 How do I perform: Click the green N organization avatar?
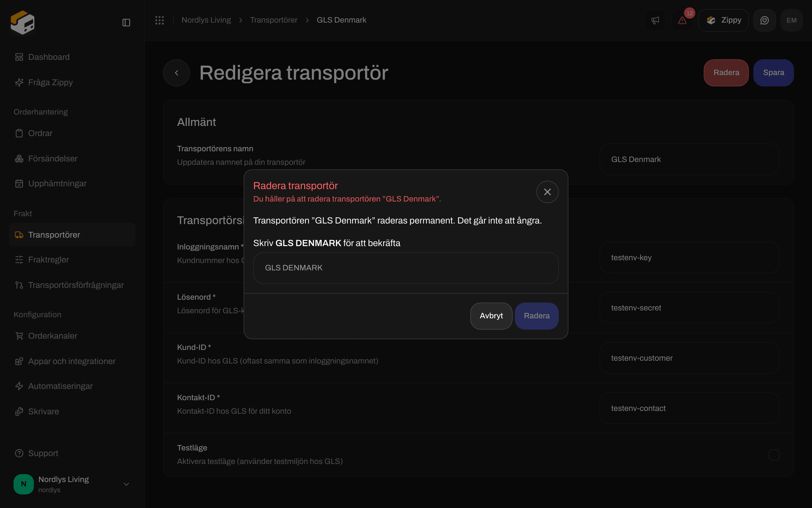[x=23, y=484]
